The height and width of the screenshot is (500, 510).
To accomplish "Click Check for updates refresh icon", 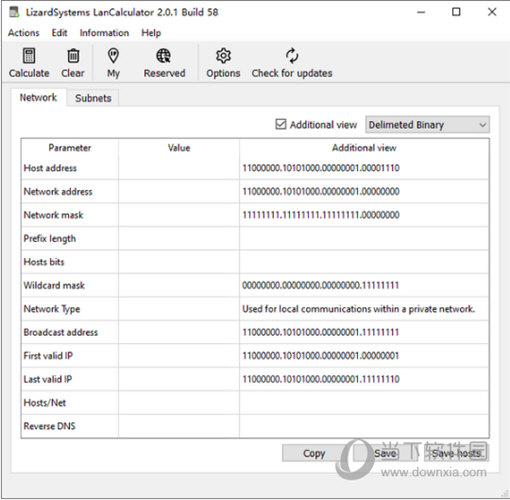I will click(292, 55).
